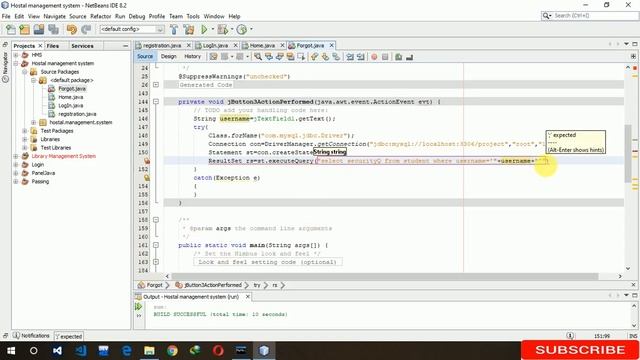This screenshot has width=640, height=360.
Task: Open Microsoft Edge from the taskbar
Action: click(x=127, y=351)
